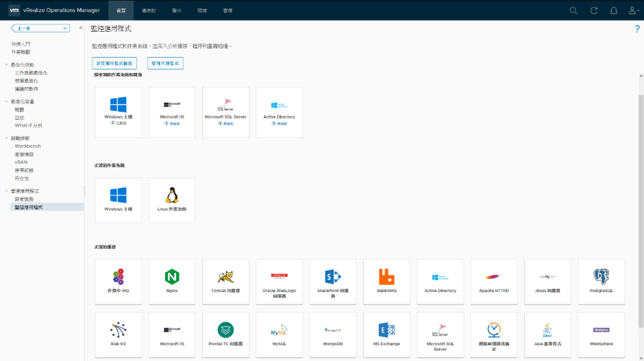Screen dimensions: 644x361
Task: Click the 管理代理程式 button
Action: point(165,63)
